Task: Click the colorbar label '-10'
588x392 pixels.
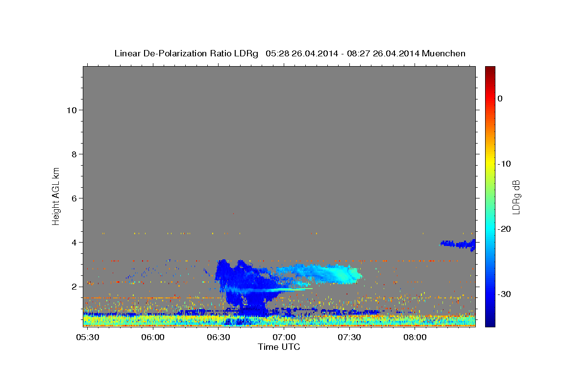Action: (505, 164)
